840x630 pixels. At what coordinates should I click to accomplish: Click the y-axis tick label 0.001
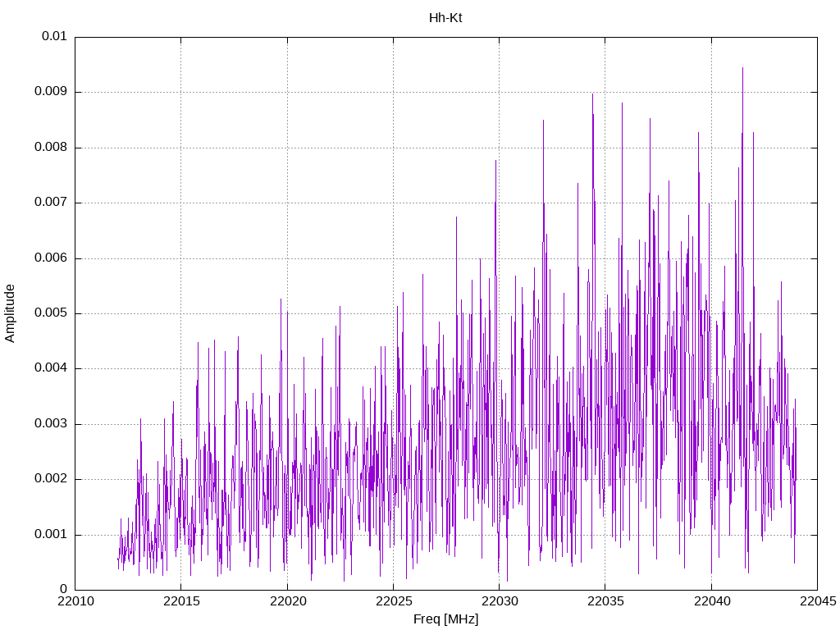point(50,535)
